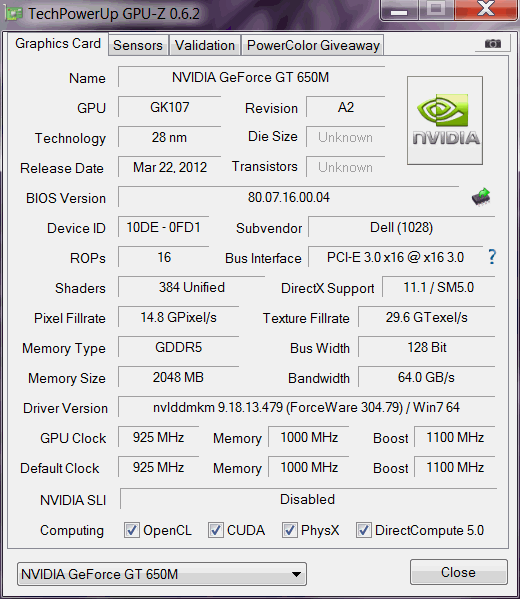Toggle the OpenCL checkbox
Image resolution: width=520 pixels, height=599 pixels.
[132, 530]
